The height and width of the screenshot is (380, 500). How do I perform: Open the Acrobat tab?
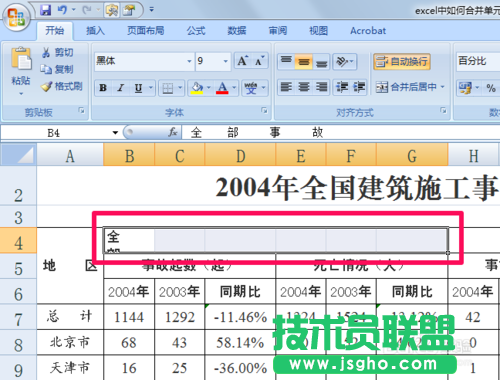click(368, 31)
